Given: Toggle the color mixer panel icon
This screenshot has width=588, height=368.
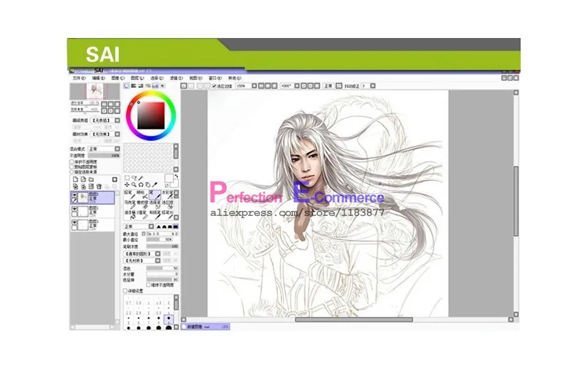Looking at the screenshot, I should pos(148,86).
